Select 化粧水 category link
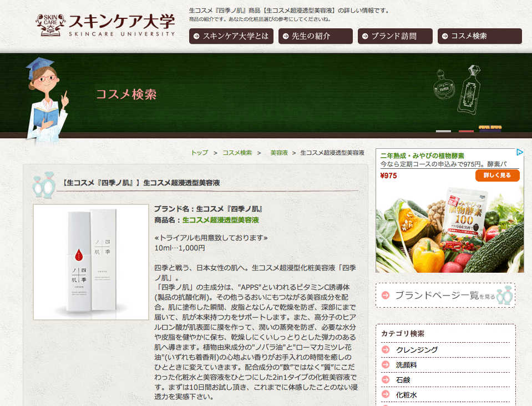The height and width of the screenshot is (406, 532). (406, 395)
